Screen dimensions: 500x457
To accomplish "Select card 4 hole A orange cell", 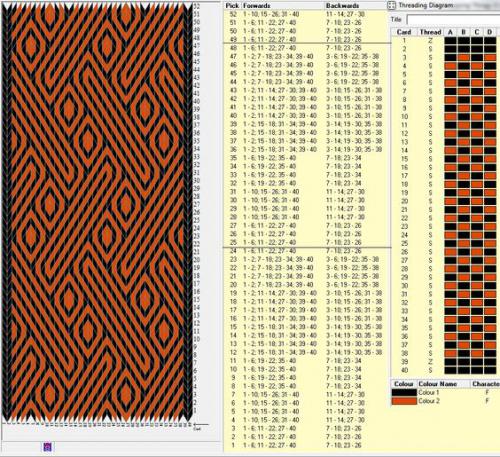I will [x=450, y=66].
